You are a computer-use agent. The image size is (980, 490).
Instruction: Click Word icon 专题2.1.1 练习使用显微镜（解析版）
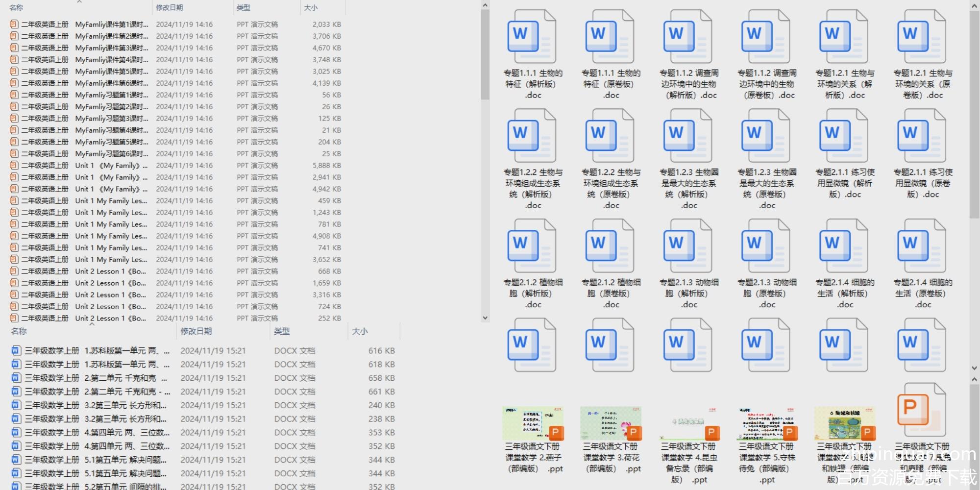pyautogui.click(x=844, y=136)
